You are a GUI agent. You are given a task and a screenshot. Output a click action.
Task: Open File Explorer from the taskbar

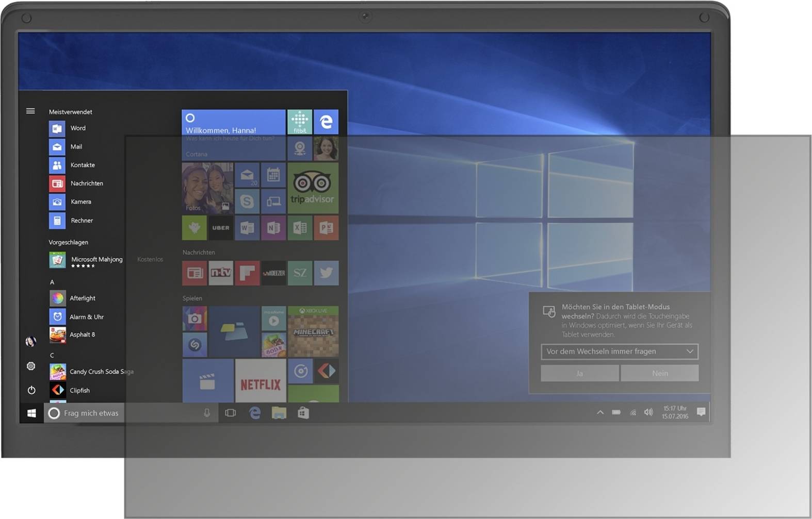coord(279,413)
